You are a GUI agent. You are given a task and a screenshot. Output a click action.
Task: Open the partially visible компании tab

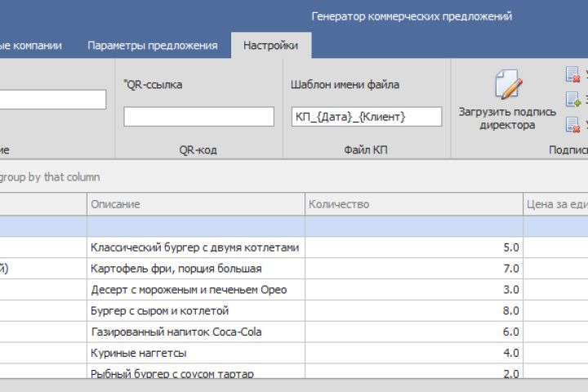(31, 46)
